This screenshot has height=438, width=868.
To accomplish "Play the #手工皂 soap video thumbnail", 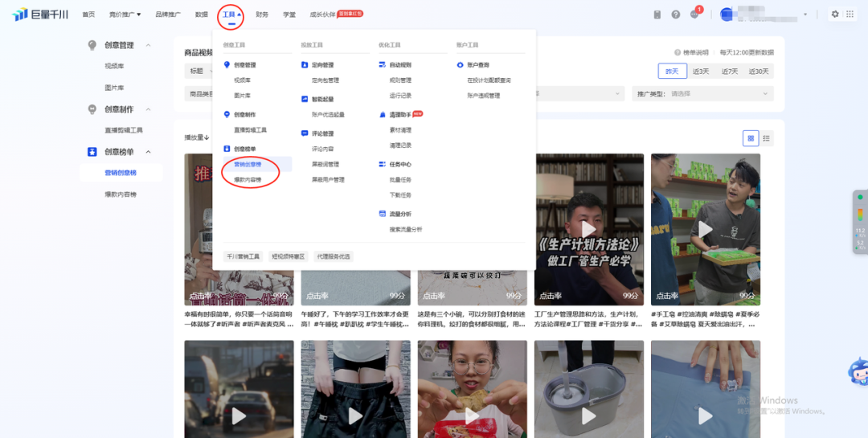I will (x=706, y=229).
